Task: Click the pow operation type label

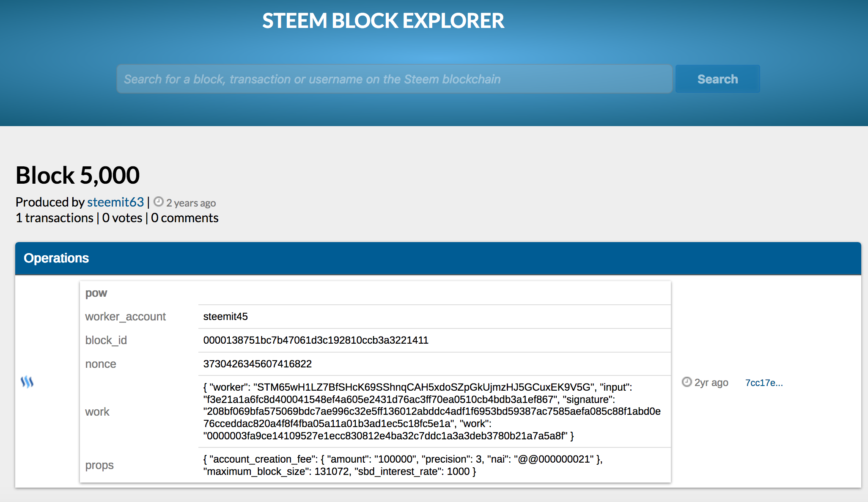Action: pyautogui.click(x=96, y=293)
